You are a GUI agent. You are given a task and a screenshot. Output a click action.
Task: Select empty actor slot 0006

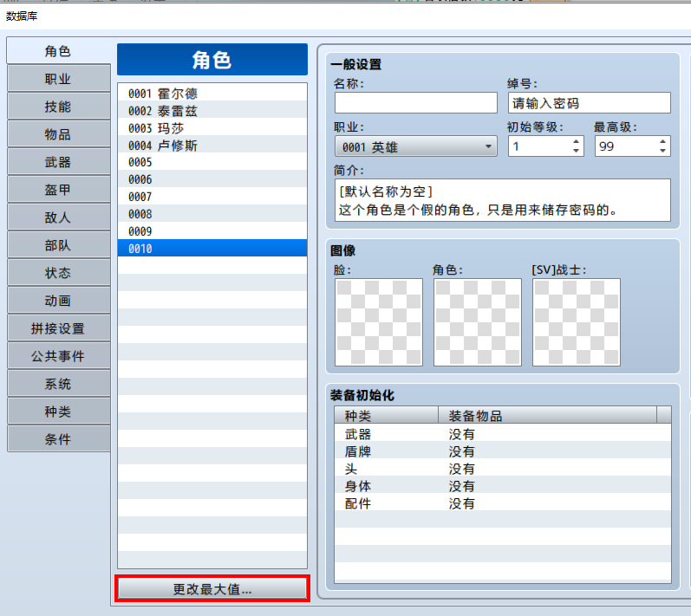[212, 179]
